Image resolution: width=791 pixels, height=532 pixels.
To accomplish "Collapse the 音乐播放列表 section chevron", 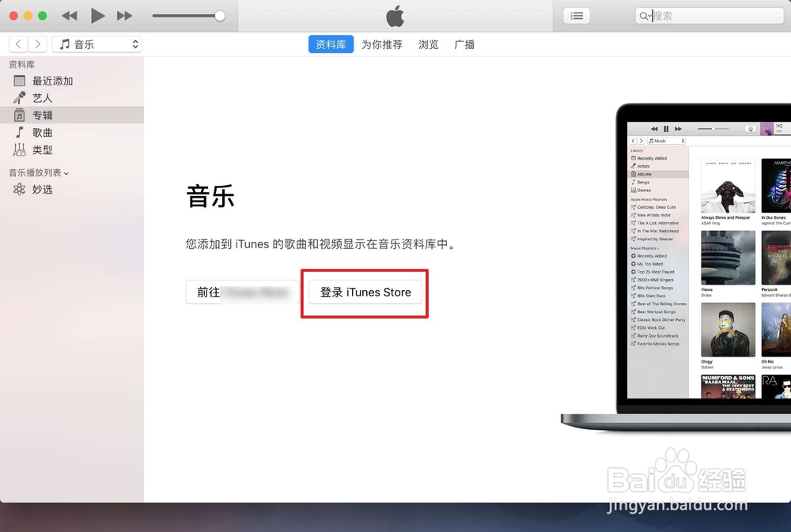I will pyautogui.click(x=66, y=173).
